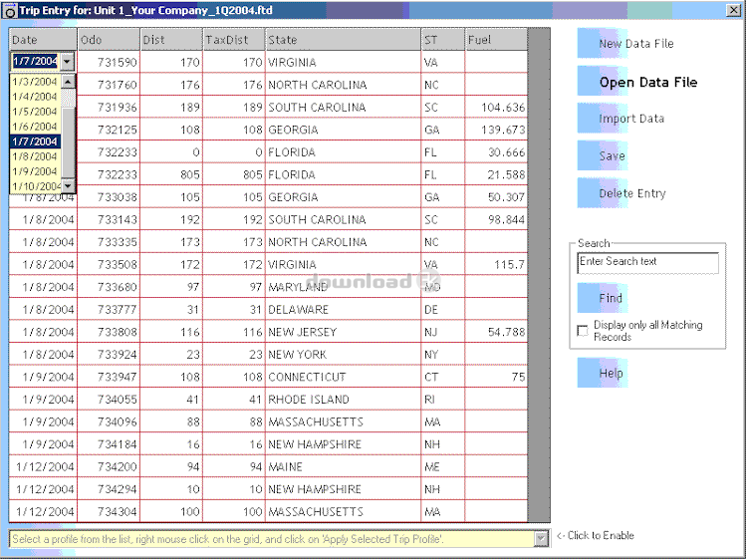Tick Display only all Matching Records checkbox
Screen dimensions: 747x560
pos(583,330)
